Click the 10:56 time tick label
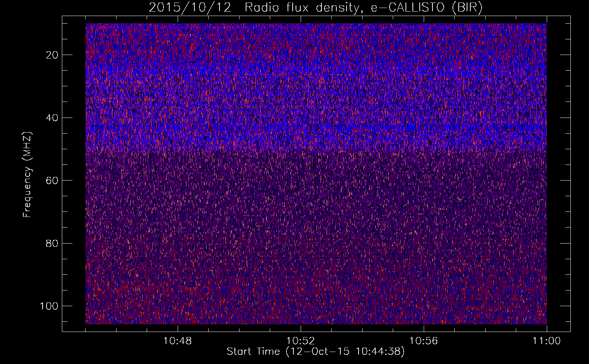 coord(424,341)
